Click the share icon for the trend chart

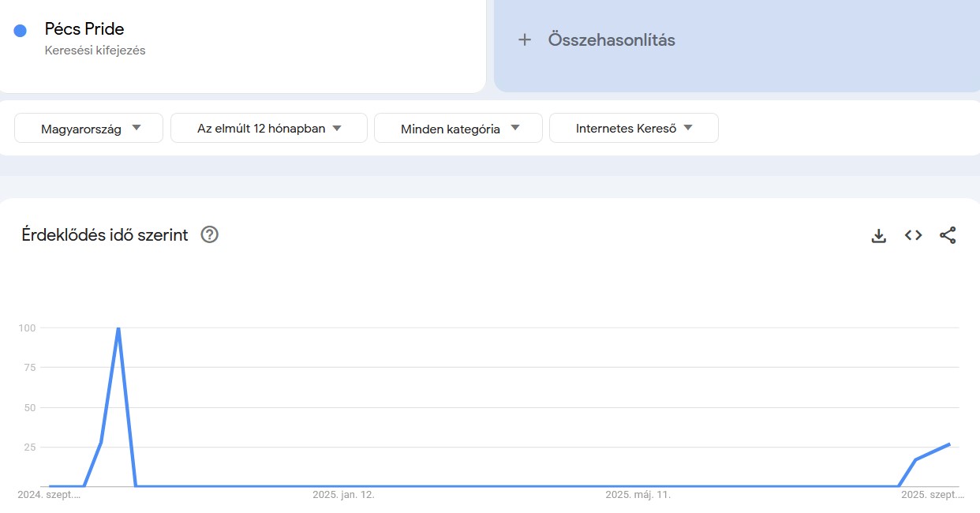pyautogui.click(x=948, y=234)
